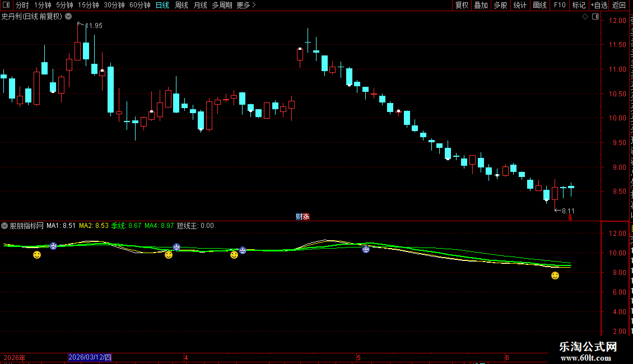The height and width of the screenshot is (364, 633).
Task: Click the 季线: 8.67 indicator value
Action: [x=127, y=226]
